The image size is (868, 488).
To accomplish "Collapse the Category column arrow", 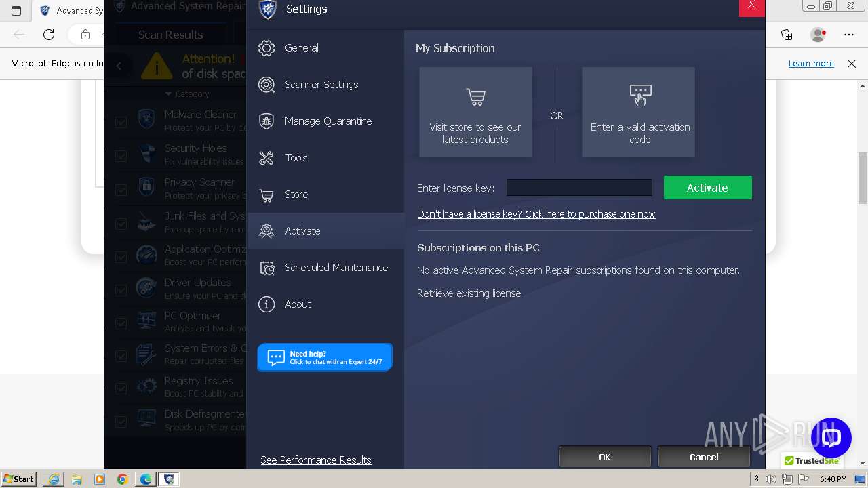I will pos(169,94).
